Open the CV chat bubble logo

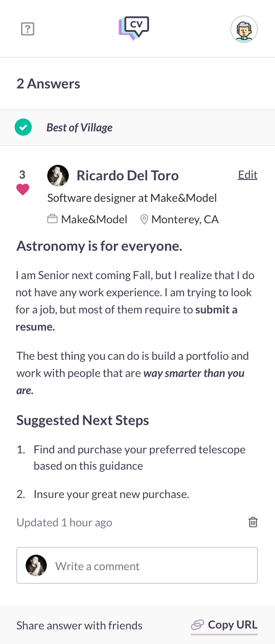tap(134, 28)
